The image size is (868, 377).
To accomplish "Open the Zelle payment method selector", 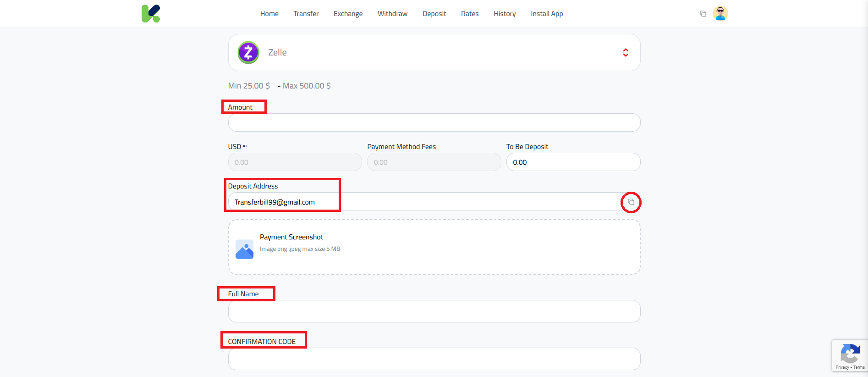I will tap(434, 53).
